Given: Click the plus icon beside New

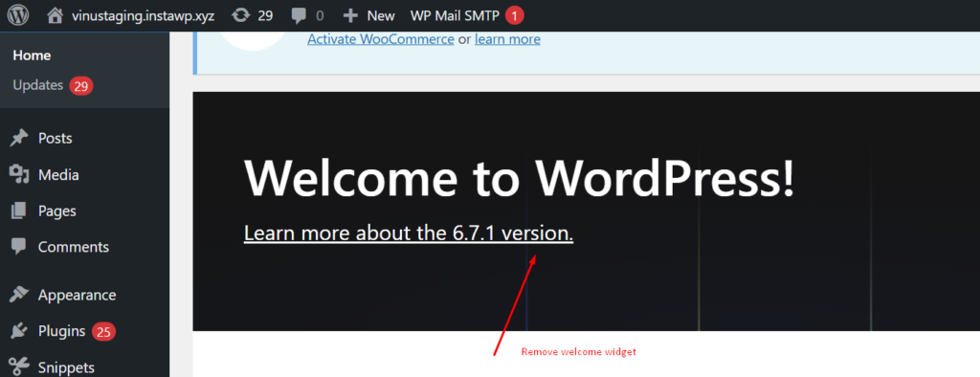Looking at the screenshot, I should click(350, 15).
